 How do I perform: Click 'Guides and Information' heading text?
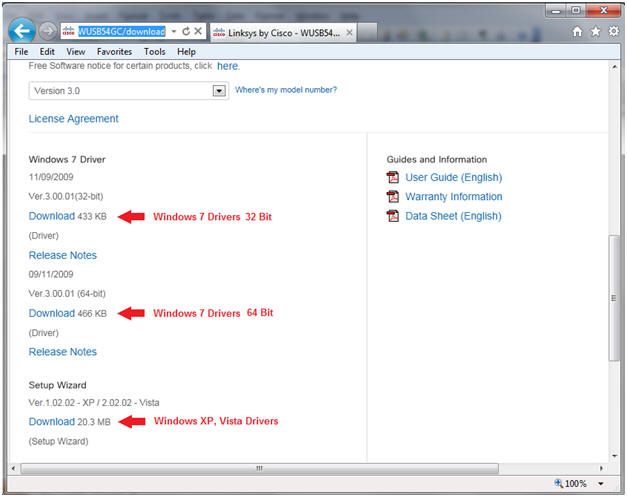click(x=437, y=160)
